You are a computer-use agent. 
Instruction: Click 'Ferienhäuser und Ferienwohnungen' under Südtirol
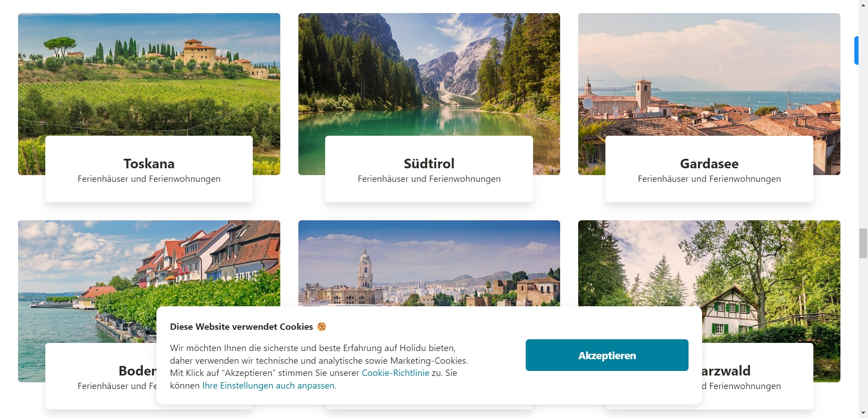(x=429, y=179)
